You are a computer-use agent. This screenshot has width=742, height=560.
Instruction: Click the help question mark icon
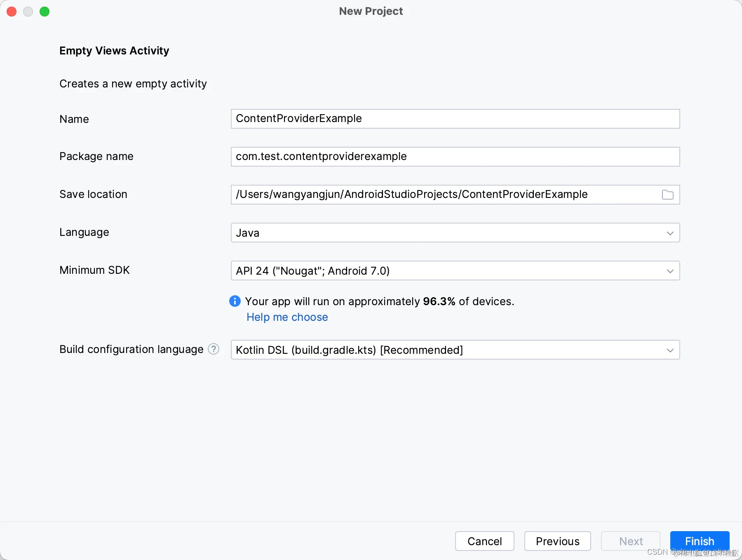tap(214, 349)
